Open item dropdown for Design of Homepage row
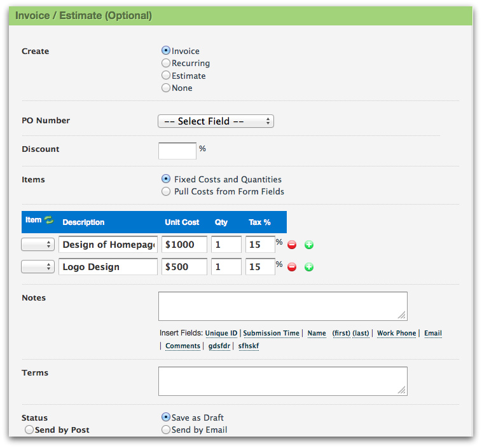Image resolution: width=482 pixels, height=448 pixels. (38, 245)
